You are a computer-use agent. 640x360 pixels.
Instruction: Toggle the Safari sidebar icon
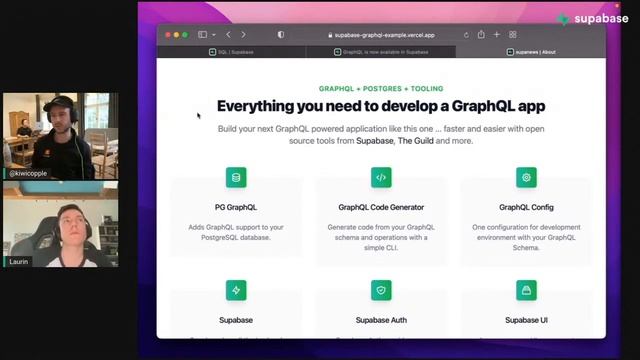tap(202, 35)
